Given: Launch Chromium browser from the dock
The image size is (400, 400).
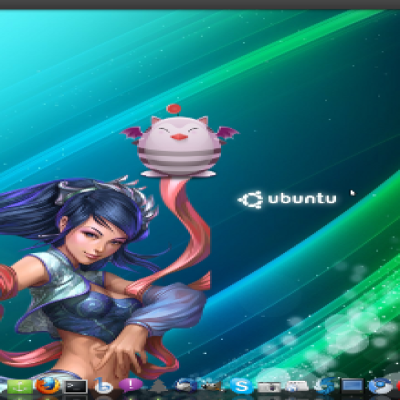Looking at the screenshot, I should click(x=380, y=386).
